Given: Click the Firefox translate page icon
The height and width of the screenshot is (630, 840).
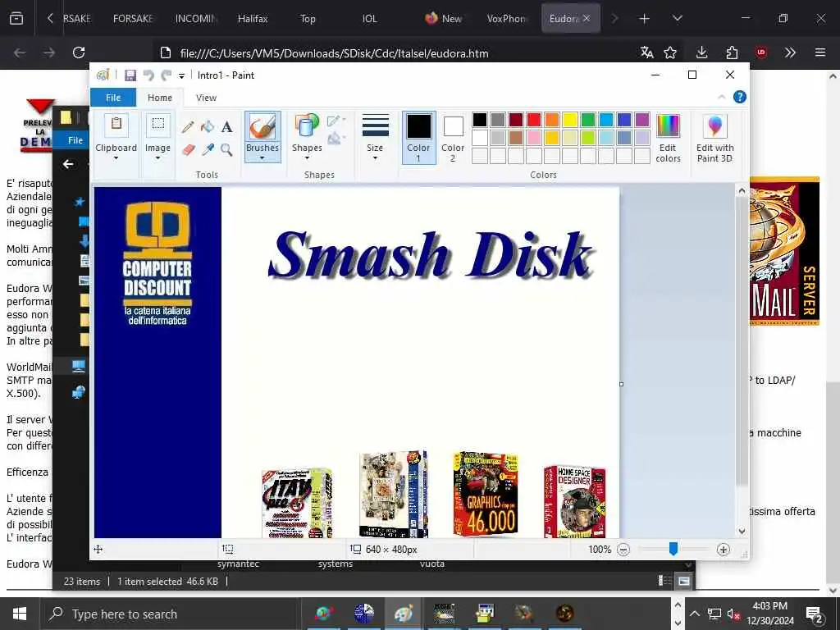Looking at the screenshot, I should point(646,52).
